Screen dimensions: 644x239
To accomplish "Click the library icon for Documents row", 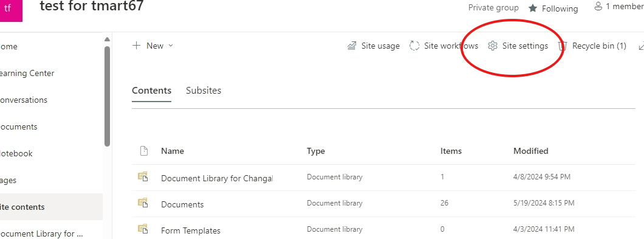I will click(143, 203).
